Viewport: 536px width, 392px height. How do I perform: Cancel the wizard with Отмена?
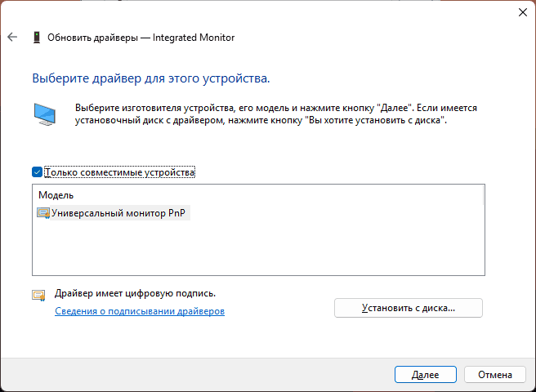494,374
